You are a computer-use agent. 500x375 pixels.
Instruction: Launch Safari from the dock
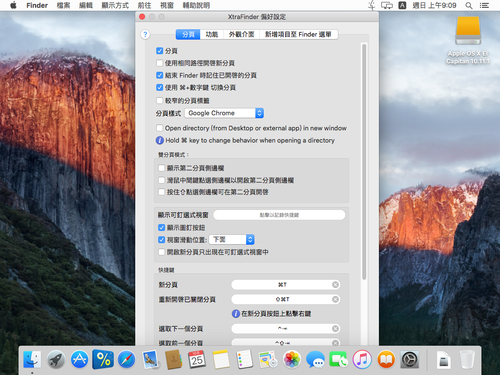(126, 360)
